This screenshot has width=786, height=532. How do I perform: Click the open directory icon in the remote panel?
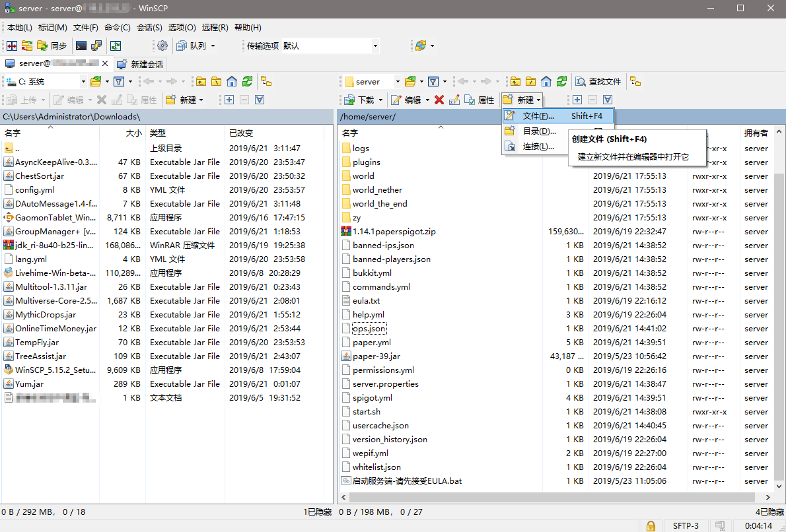[x=411, y=82]
